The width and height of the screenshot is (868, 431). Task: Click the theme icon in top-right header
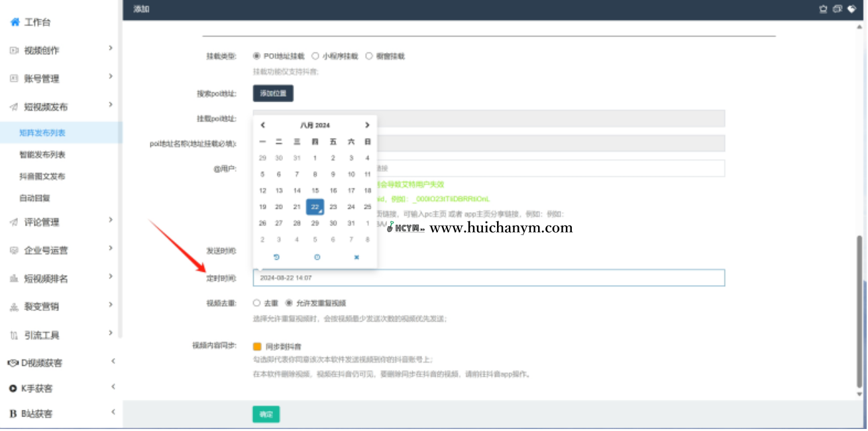(851, 9)
